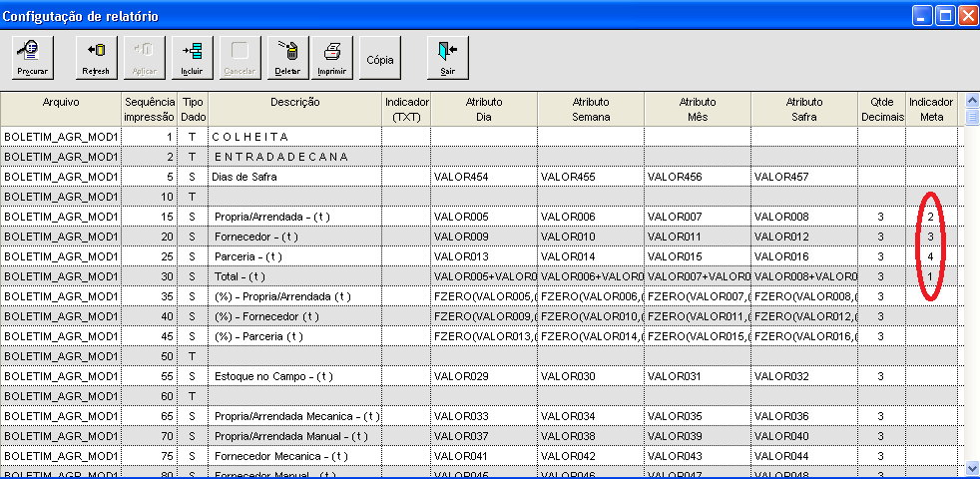Maximize the Configutação de relatório window
The height and width of the screenshot is (479, 980).
pyautogui.click(x=945, y=16)
